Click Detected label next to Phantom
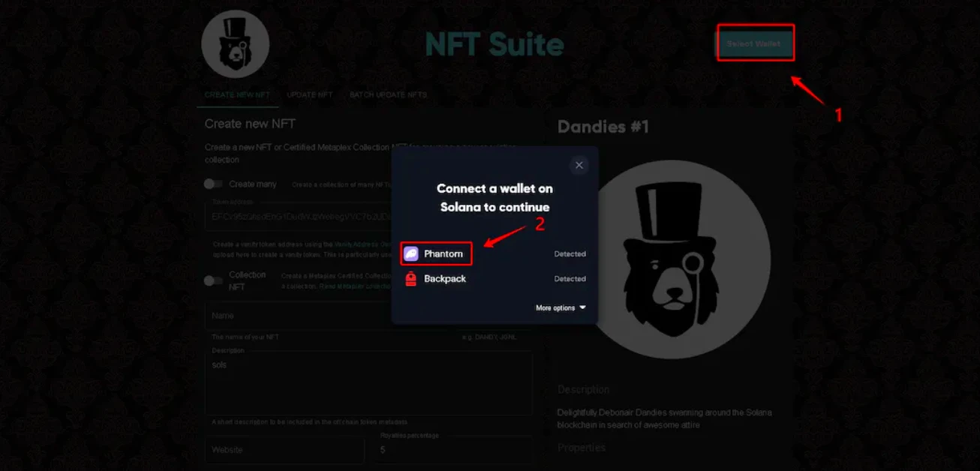Image resolution: width=980 pixels, height=471 pixels. click(570, 254)
